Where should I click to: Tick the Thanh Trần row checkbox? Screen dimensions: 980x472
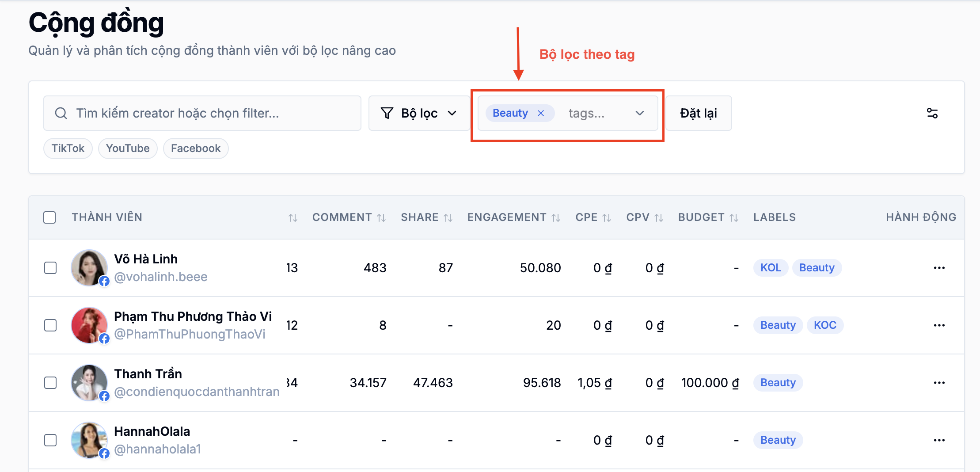[50, 383]
